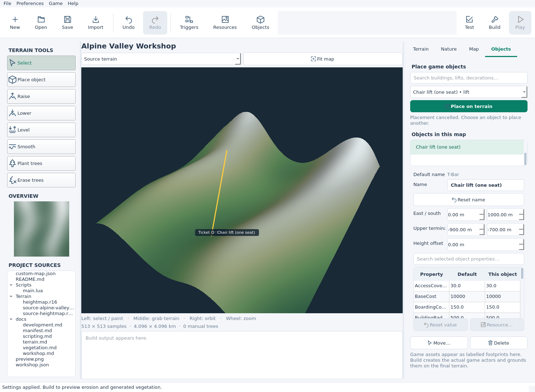Use the Smooth terrain tool
Viewport: 535px width, 392px height.
coord(41,147)
